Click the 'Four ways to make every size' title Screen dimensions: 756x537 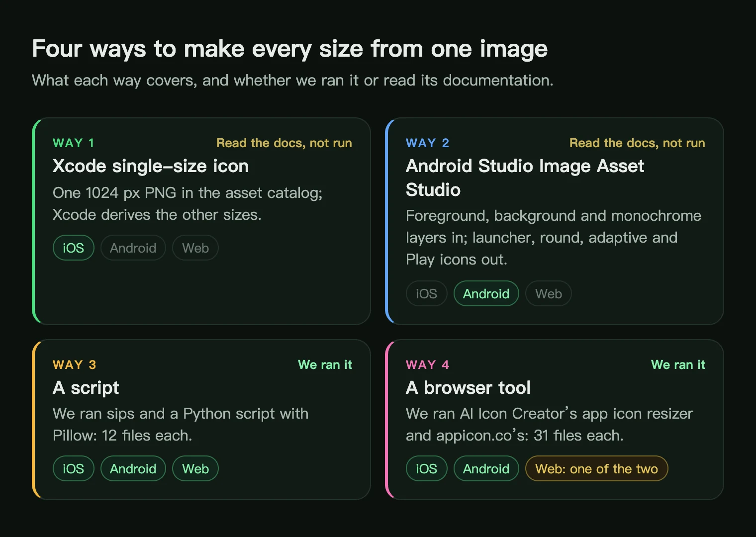click(x=290, y=49)
